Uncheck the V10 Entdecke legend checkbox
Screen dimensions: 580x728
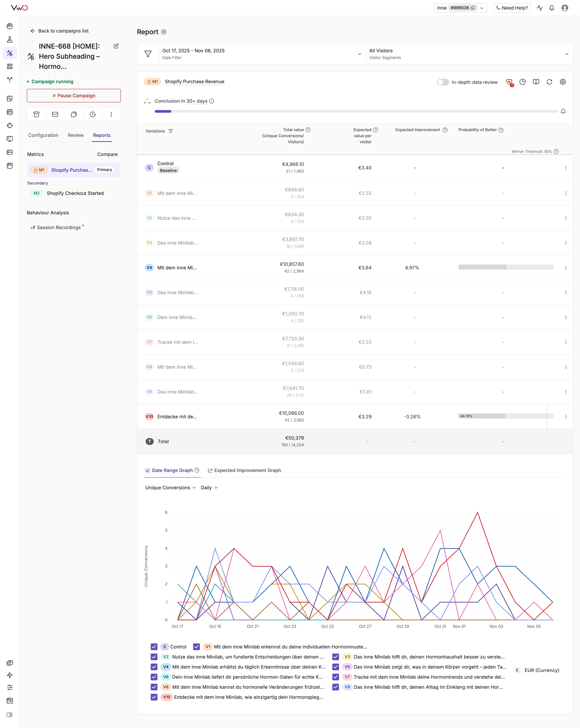tap(154, 697)
